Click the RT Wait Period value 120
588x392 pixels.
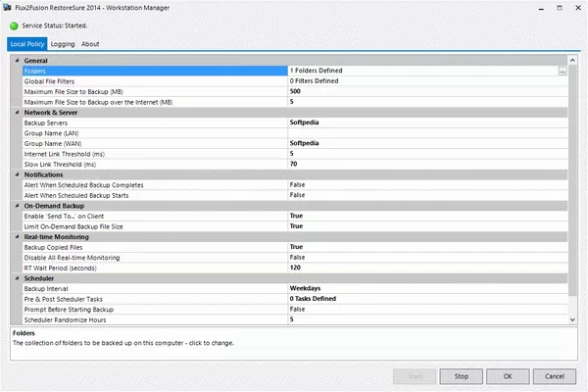point(295,268)
